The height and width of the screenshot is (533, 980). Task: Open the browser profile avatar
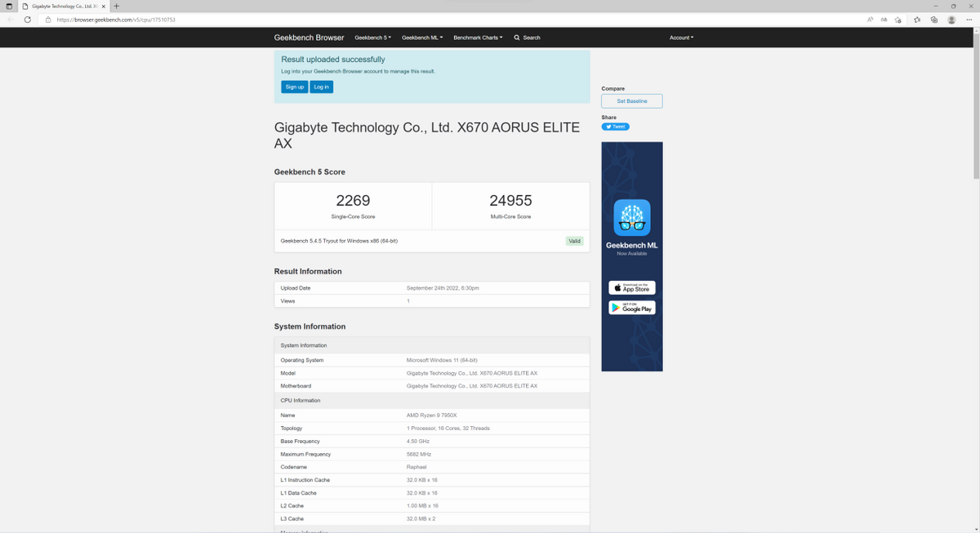tap(951, 20)
